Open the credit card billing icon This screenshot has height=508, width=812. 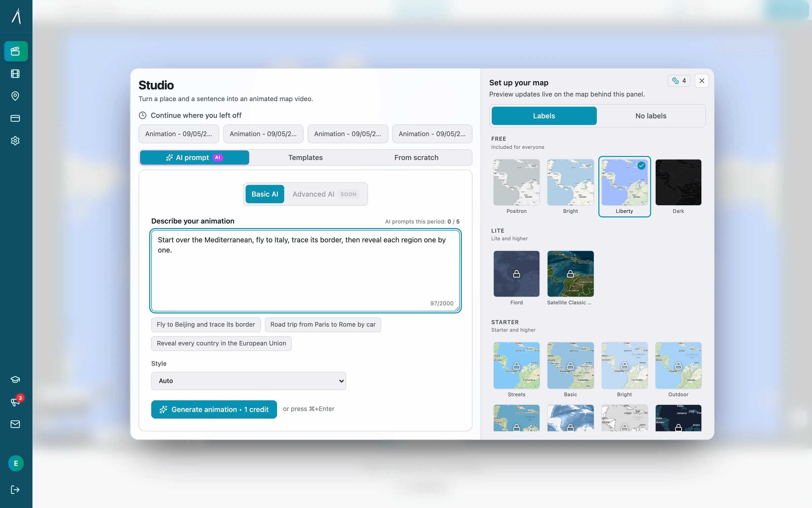[x=15, y=118]
